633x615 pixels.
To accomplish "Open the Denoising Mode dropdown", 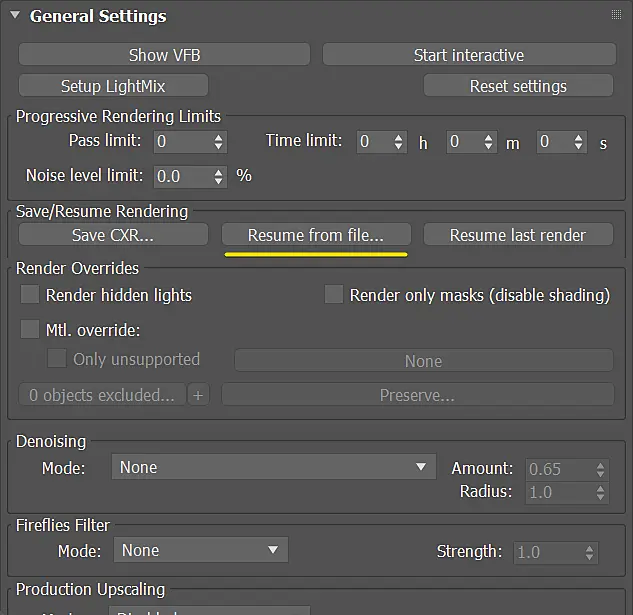I will [274, 467].
